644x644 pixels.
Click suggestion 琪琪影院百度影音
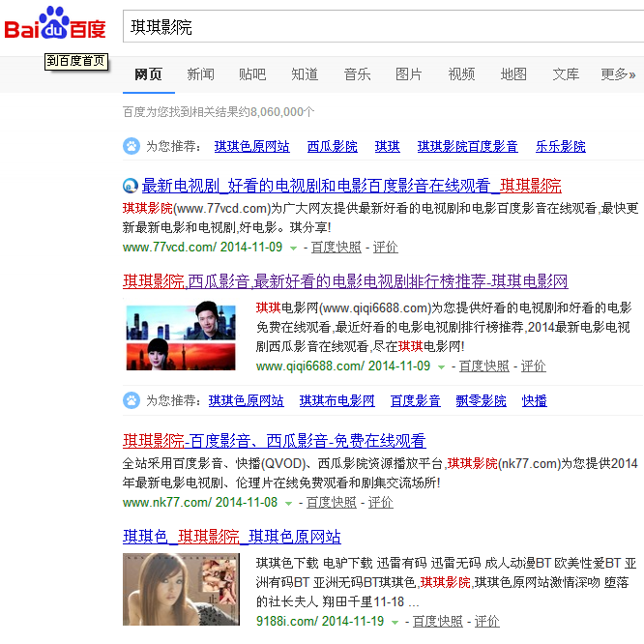coord(468,146)
